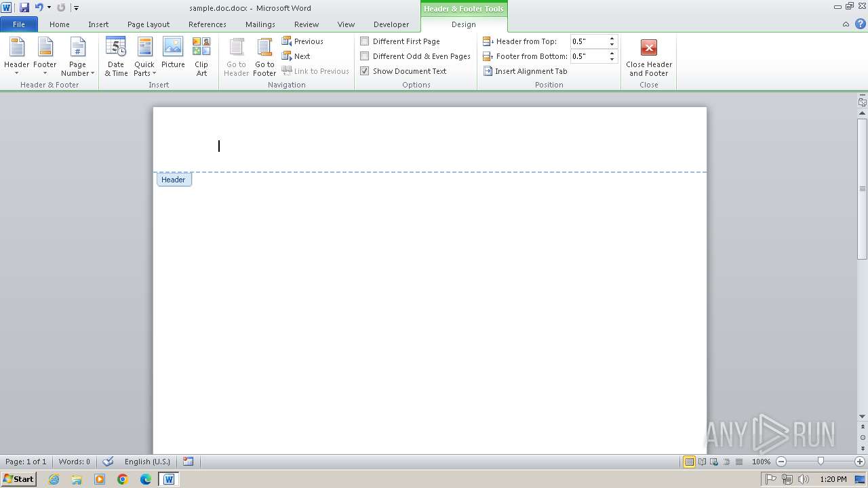This screenshot has width=868, height=488.
Task: Click in the Header from Top field
Action: 589,41
